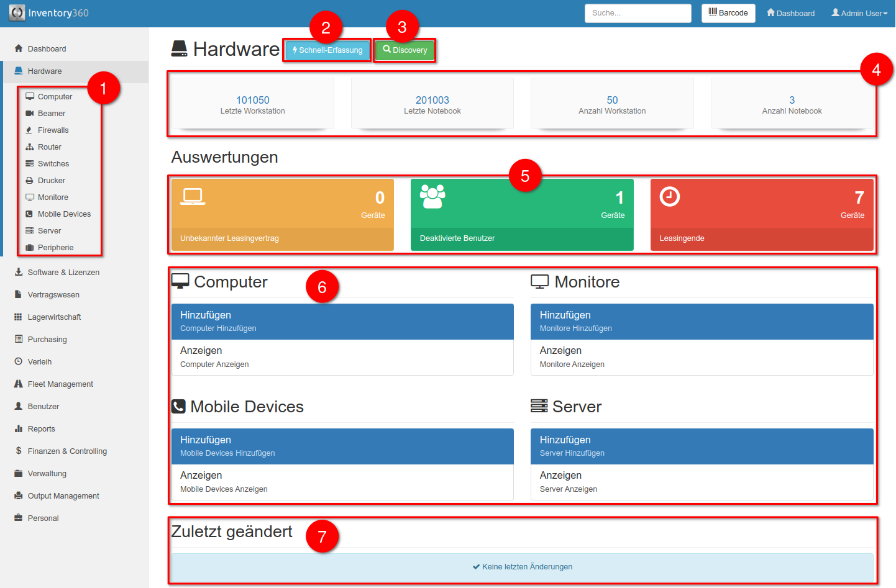Click the Beamer sidebar icon
Viewport: 896px width, 588px height.
coord(29,113)
